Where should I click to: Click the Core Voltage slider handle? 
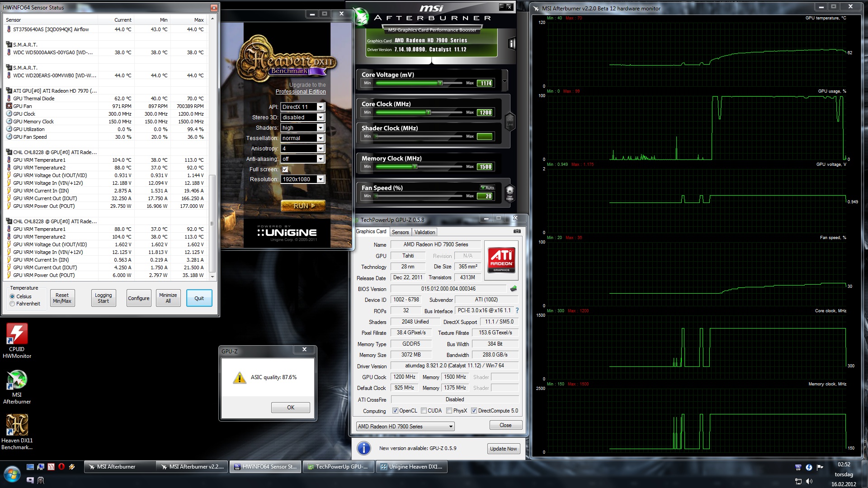point(440,83)
